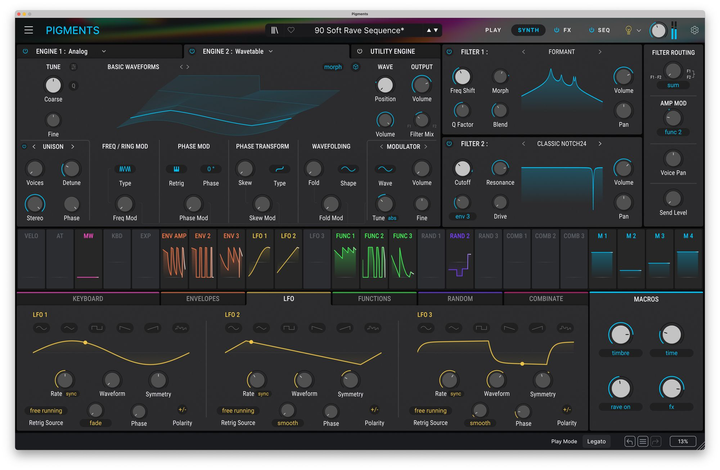Click the Modulator Wave sine icon
Viewport: 720px width, 470px height.
tap(385, 169)
